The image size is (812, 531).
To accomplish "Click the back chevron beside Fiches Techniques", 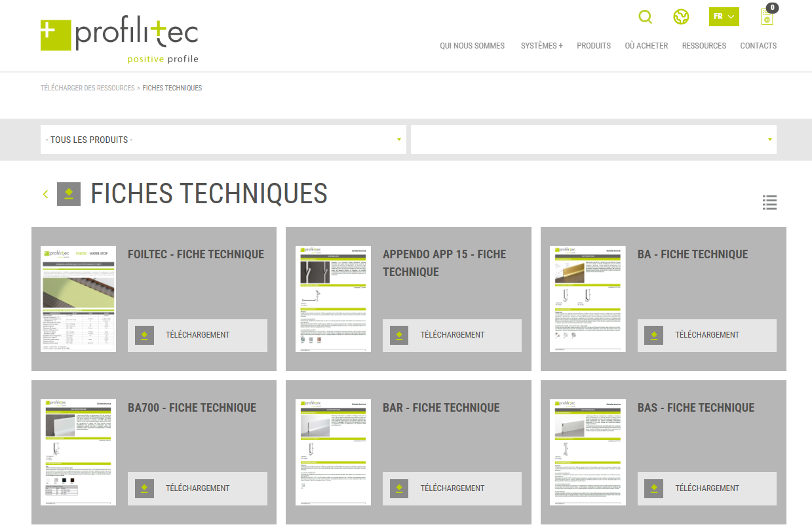I will pyautogui.click(x=45, y=194).
